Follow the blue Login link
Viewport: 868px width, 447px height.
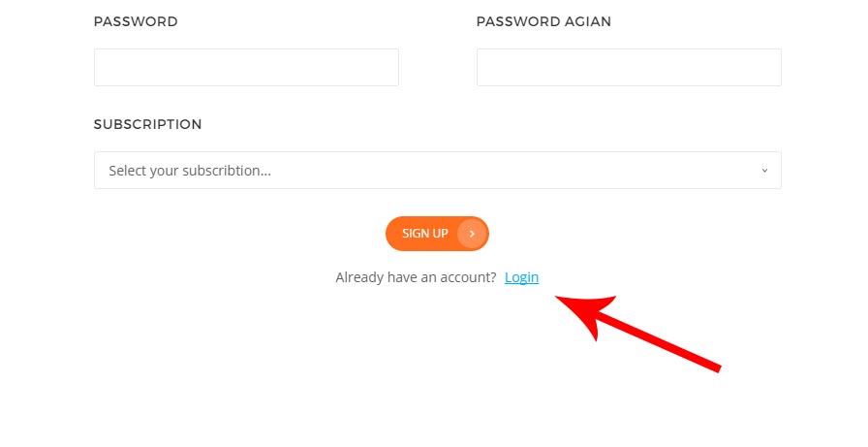tap(521, 277)
